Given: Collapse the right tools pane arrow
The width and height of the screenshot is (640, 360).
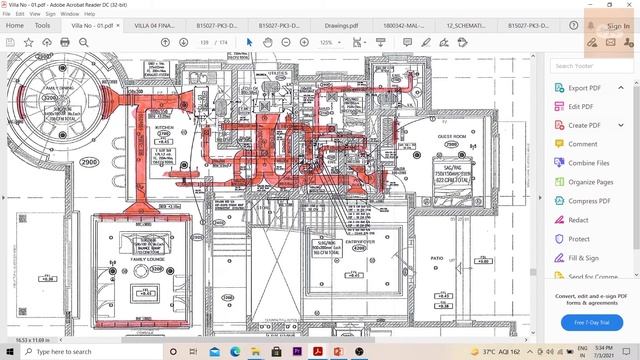Looking at the screenshot, I should [x=540, y=198].
